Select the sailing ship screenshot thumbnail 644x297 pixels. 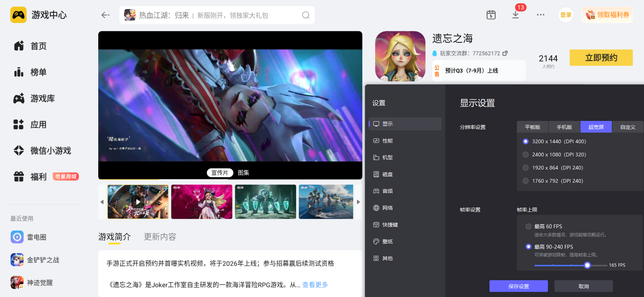click(326, 202)
